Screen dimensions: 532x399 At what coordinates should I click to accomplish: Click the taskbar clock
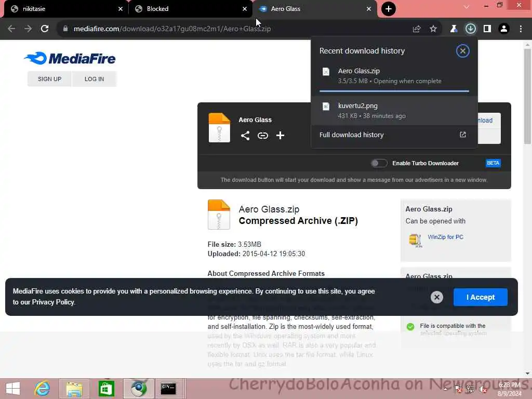coord(509,389)
